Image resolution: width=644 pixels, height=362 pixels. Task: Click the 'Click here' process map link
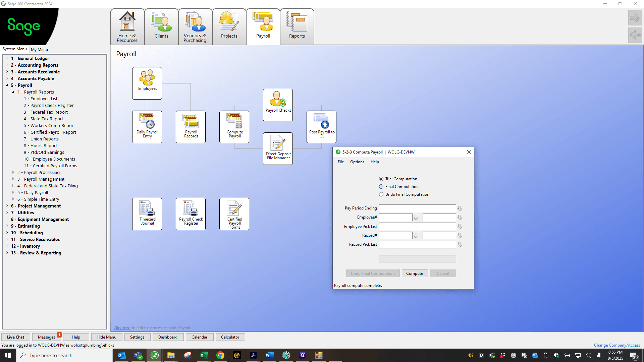tap(122, 328)
